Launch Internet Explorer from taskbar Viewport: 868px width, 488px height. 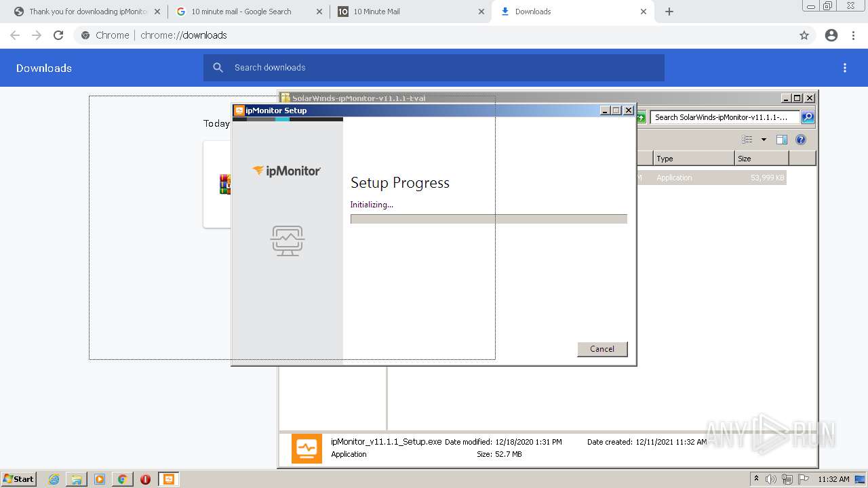click(x=54, y=479)
